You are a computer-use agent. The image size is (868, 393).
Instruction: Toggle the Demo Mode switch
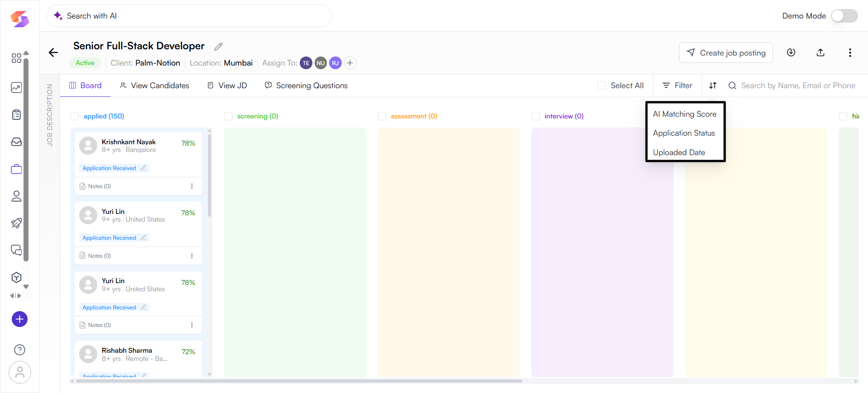tap(844, 16)
